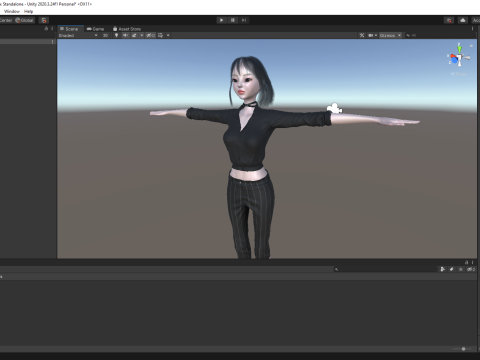480x360 pixels.
Task: Open the Project panel three-dot menu
Action: tap(472, 262)
